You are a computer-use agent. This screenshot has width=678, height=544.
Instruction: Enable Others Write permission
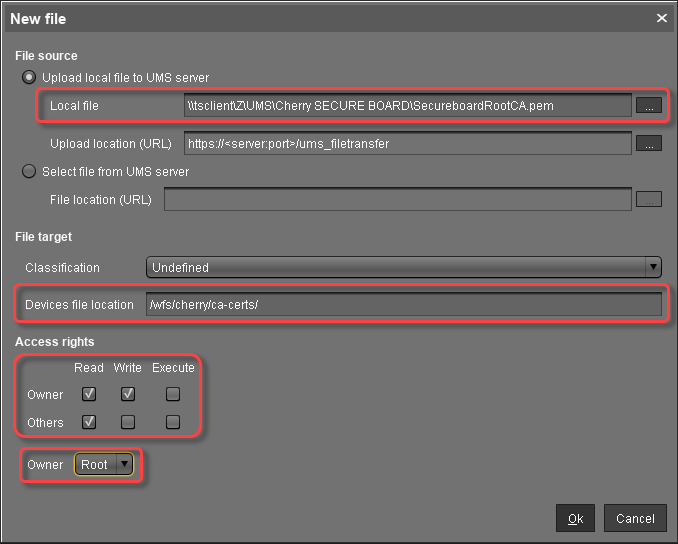(127, 422)
